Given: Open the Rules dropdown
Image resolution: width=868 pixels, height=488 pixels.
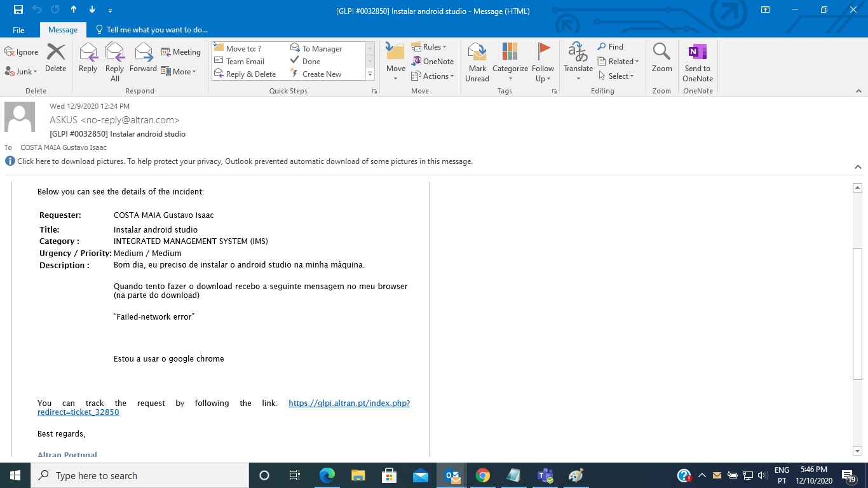Looking at the screenshot, I should (429, 47).
